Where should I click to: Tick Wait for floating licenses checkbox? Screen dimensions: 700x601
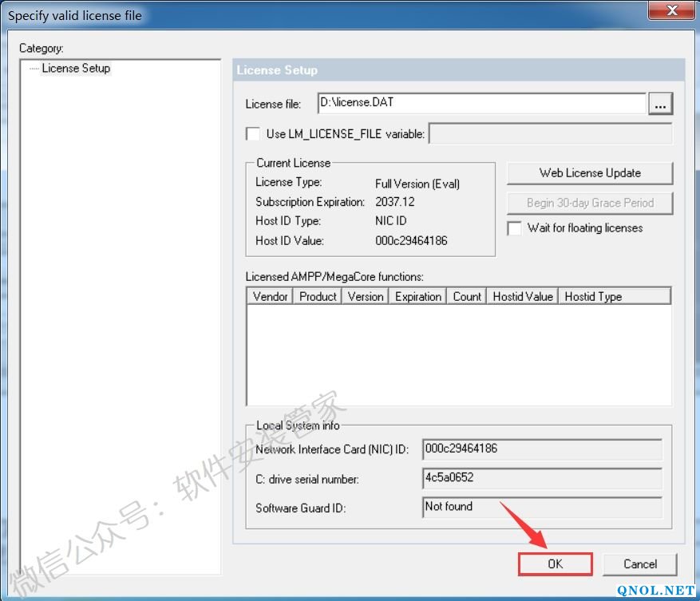[x=515, y=228]
